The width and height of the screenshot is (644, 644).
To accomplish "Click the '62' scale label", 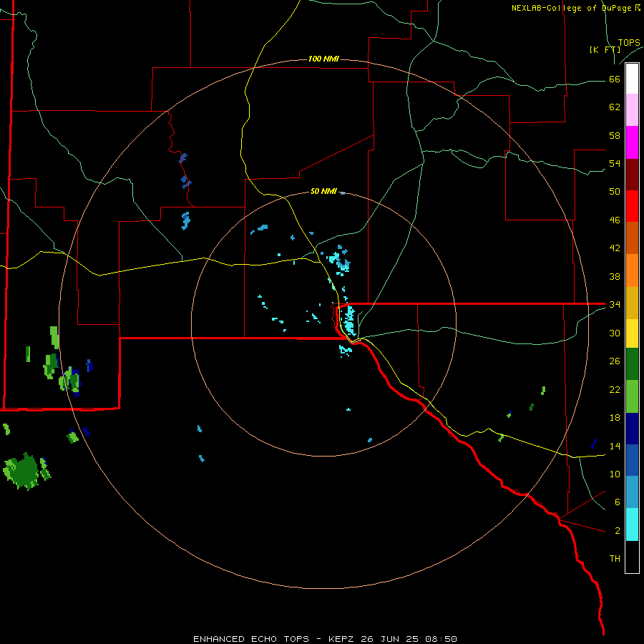I will pyautogui.click(x=615, y=107).
